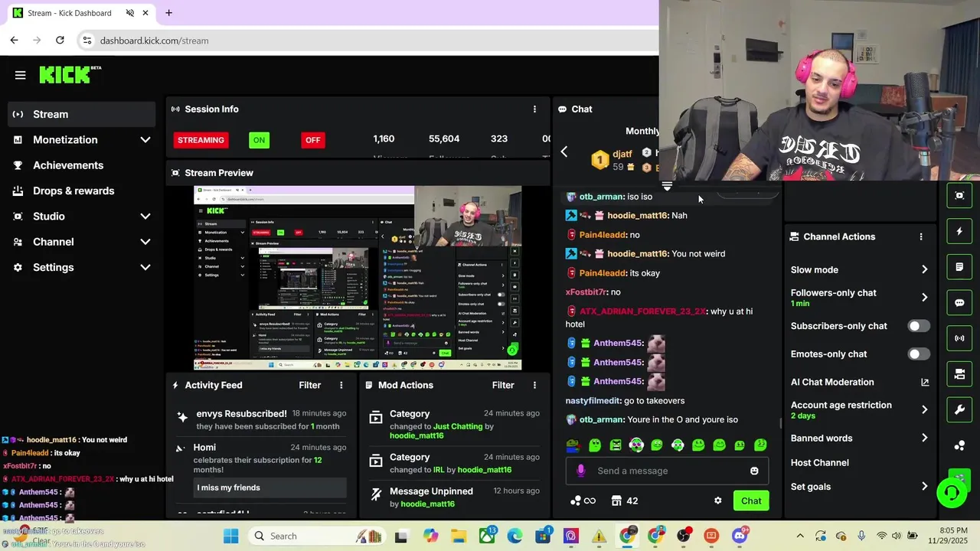This screenshot has height=551, width=980.
Task: Click the Kick logo
Action: [70, 74]
